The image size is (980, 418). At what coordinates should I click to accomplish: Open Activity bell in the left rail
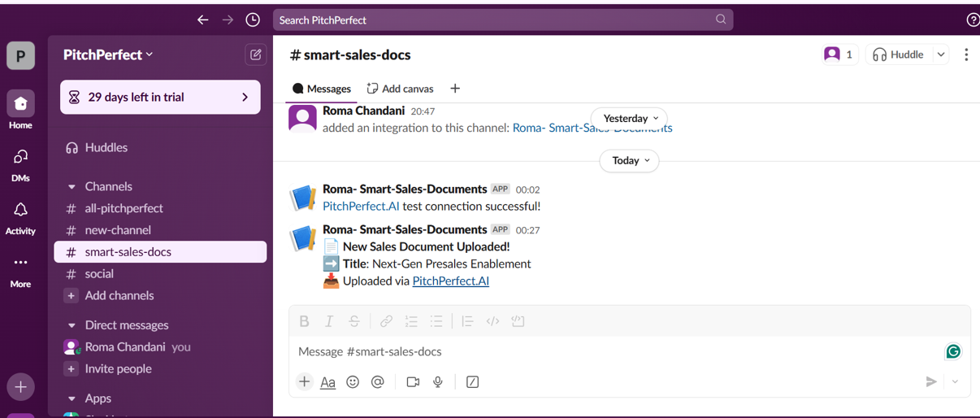[x=20, y=218]
